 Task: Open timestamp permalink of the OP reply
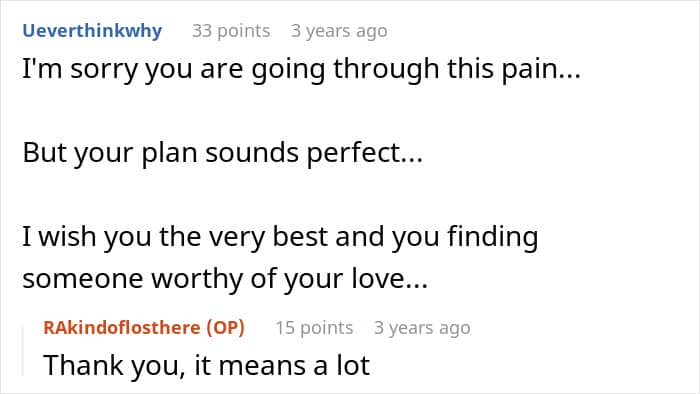tap(422, 328)
